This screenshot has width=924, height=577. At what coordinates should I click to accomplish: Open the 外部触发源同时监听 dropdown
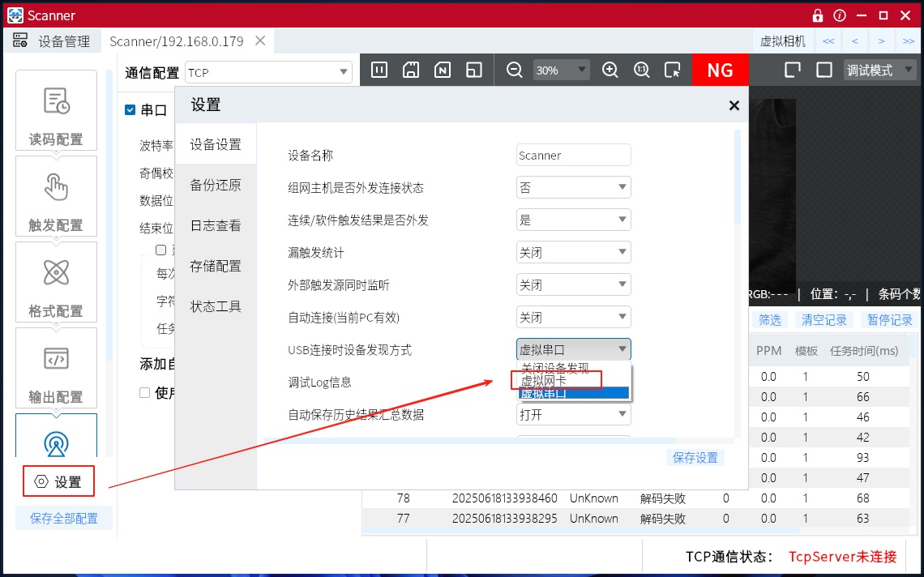573,284
